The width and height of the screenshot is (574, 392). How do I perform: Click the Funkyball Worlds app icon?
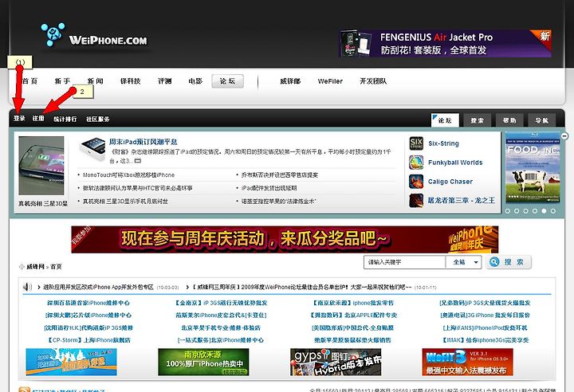[x=416, y=163]
